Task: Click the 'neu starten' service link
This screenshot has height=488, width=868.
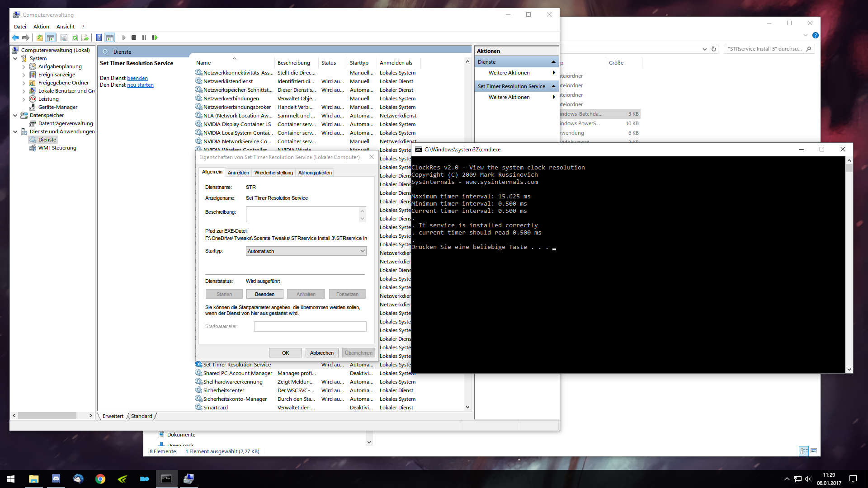Action: point(140,85)
